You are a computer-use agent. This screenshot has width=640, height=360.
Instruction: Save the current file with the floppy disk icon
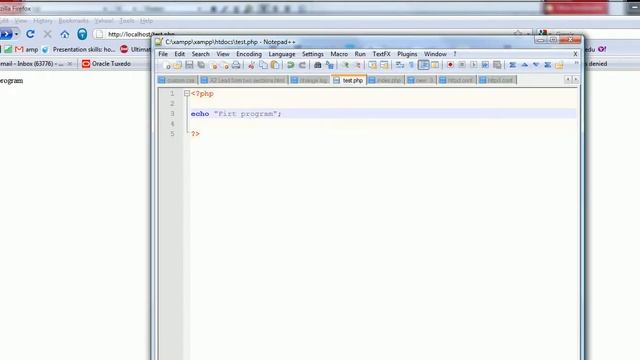[189, 65]
